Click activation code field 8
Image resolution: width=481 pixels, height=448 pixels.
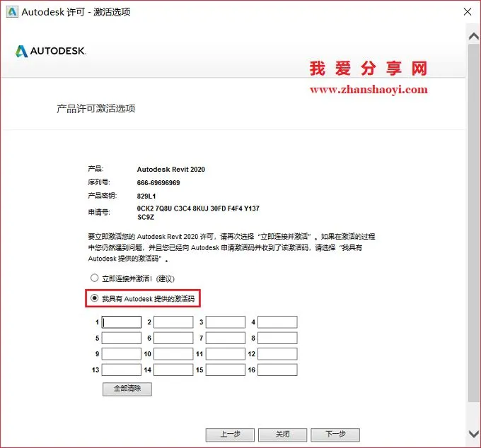pyautogui.click(x=277, y=338)
